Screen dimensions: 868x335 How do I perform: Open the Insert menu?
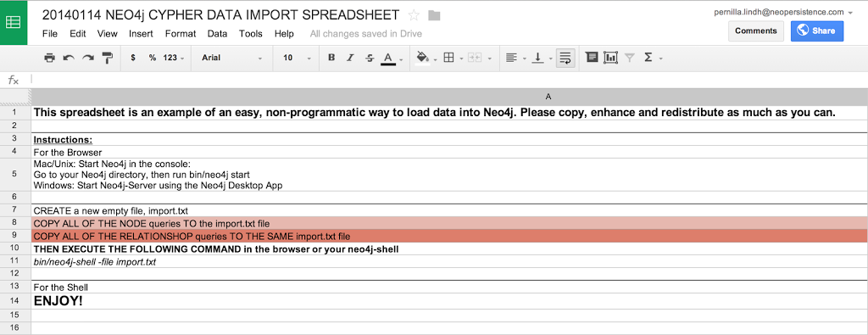[x=142, y=34]
